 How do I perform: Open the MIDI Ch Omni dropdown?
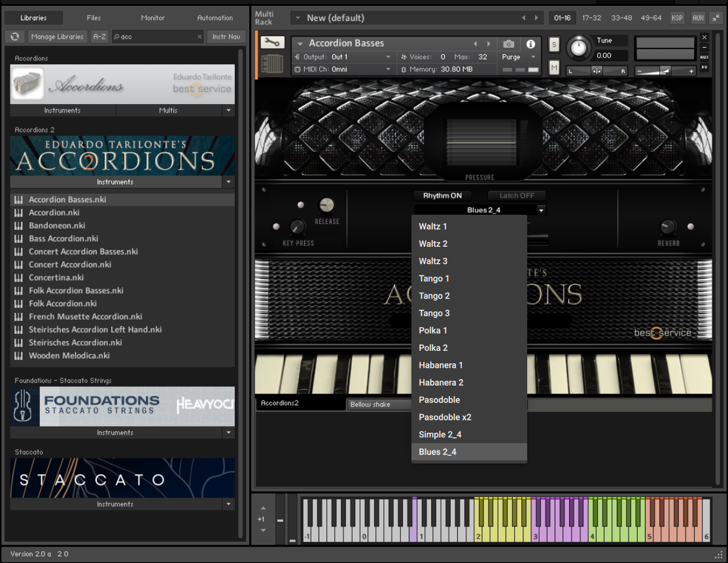[x=343, y=69]
